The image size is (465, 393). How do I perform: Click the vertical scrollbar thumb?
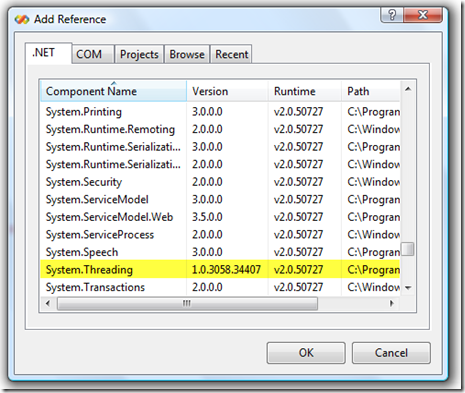(x=408, y=249)
